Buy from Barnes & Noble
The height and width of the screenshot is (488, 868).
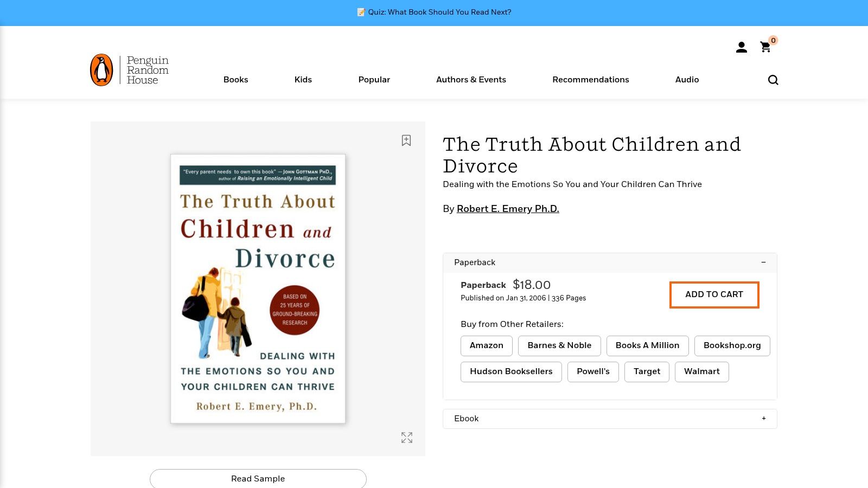[559, 345]
